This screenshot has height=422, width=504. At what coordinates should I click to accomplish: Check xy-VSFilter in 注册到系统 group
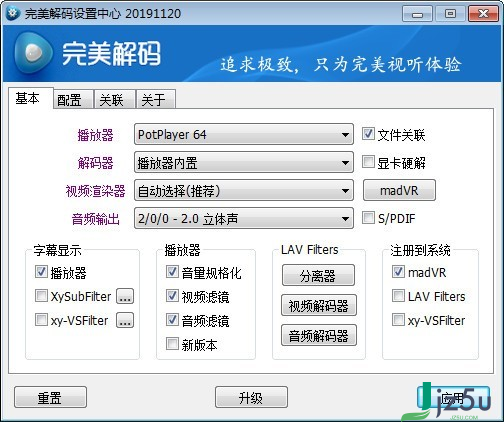[x=398, y=320]
